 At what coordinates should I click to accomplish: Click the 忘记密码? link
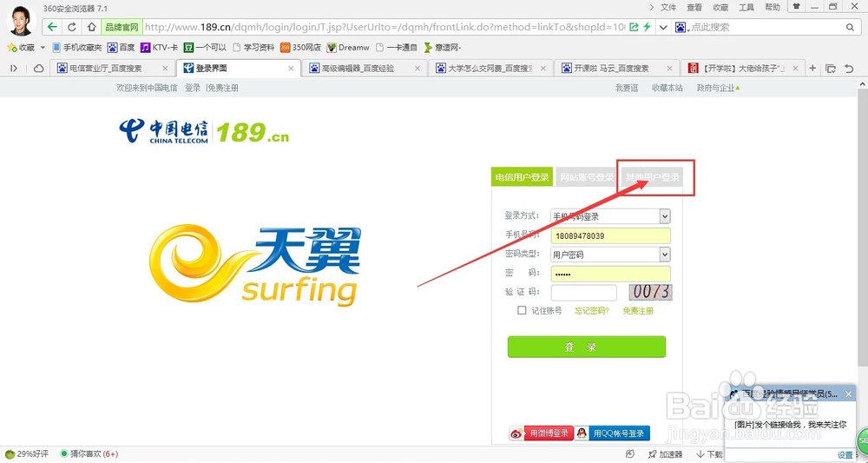(x=592, y=311)
